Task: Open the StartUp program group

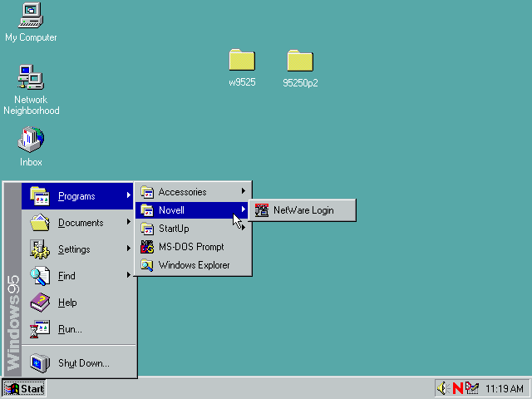Action: pyautogui.click(x=193, y=229)
